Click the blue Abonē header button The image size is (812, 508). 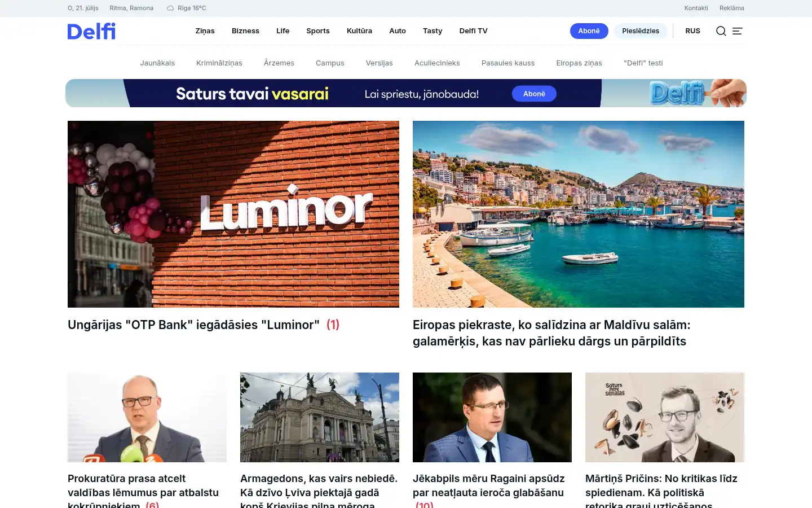point(589,31)
